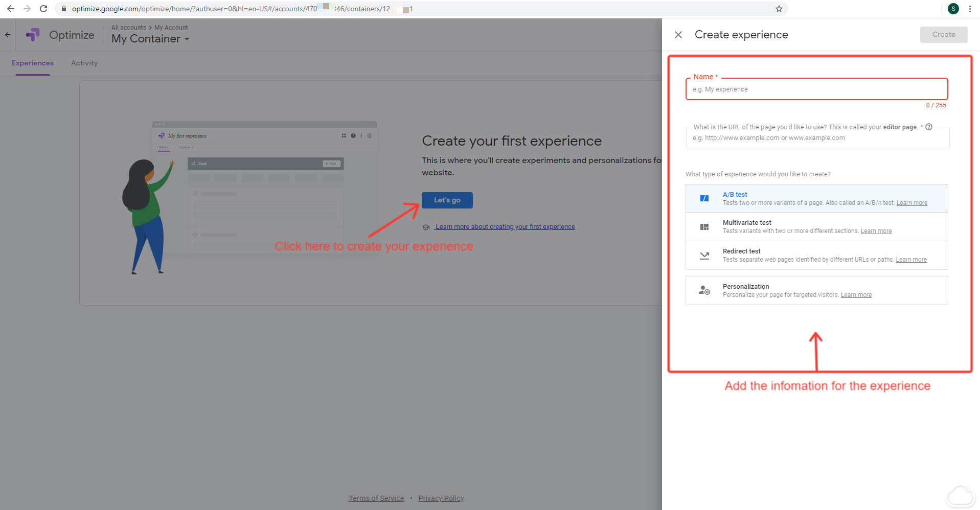This screenshot has height=510, width=980.
Task: Open Learn more link for Redirect test
Action: (x=911, y=260)
